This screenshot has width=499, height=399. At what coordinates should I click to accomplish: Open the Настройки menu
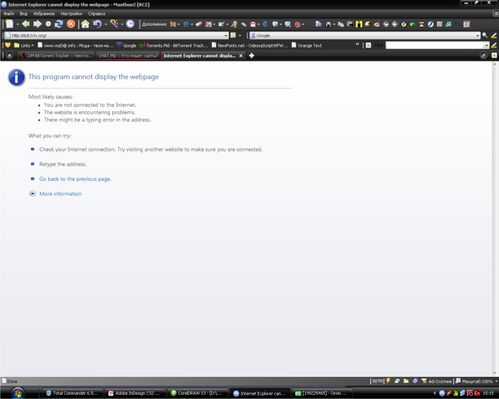[x=71, y=14]
